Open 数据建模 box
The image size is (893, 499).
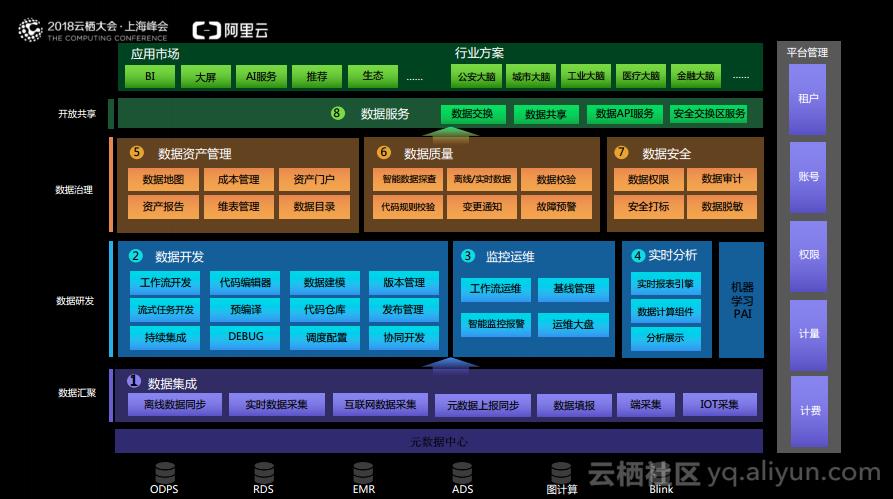click(325, 283)
